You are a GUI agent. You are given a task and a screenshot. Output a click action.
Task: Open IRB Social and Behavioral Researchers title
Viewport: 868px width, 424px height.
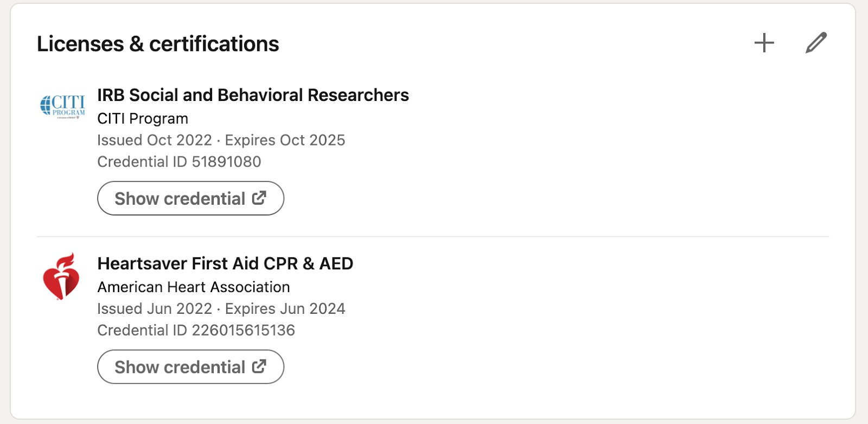(253, 95)
